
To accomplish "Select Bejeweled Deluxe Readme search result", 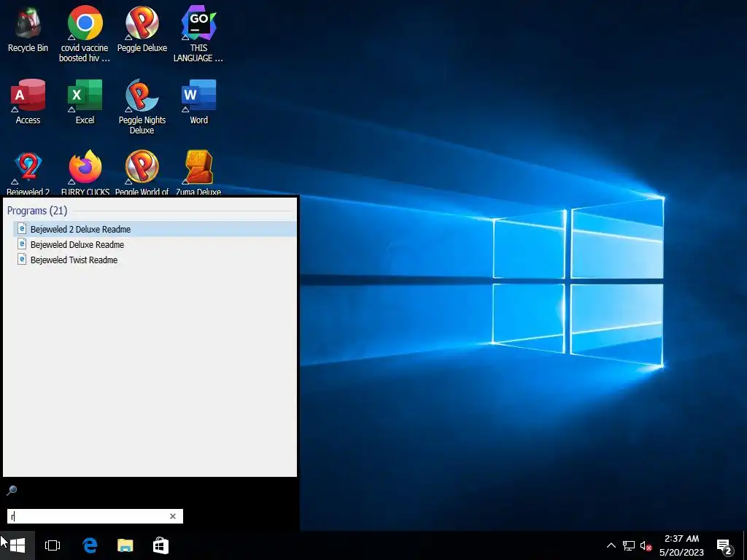I will click(x=155, y=244).
